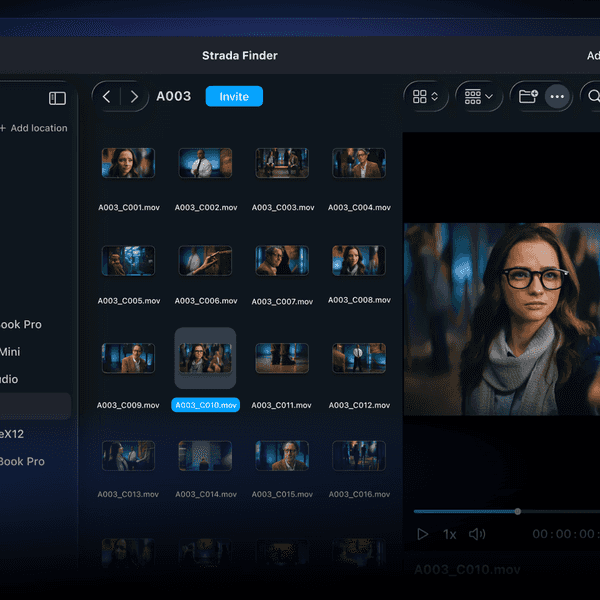This screenshot has width=600, height=600.
Task: Select the A003_C016.mov thumbnail
Action: 359,456
